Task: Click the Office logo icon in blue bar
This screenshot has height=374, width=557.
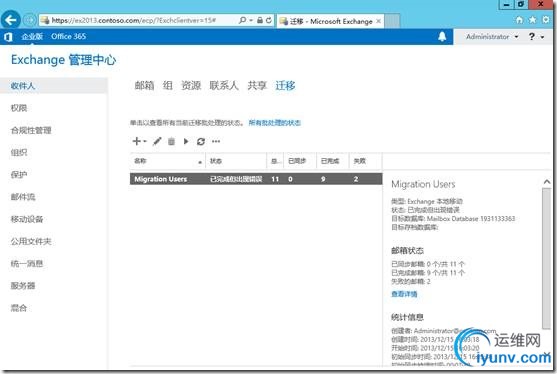Action: pyautogui.click(x=9, y=37)
